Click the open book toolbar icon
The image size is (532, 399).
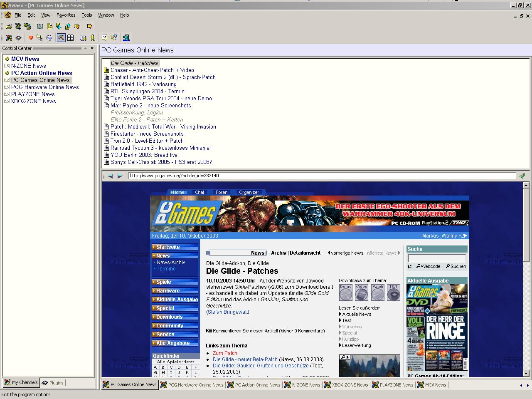(x=40, y=26)
